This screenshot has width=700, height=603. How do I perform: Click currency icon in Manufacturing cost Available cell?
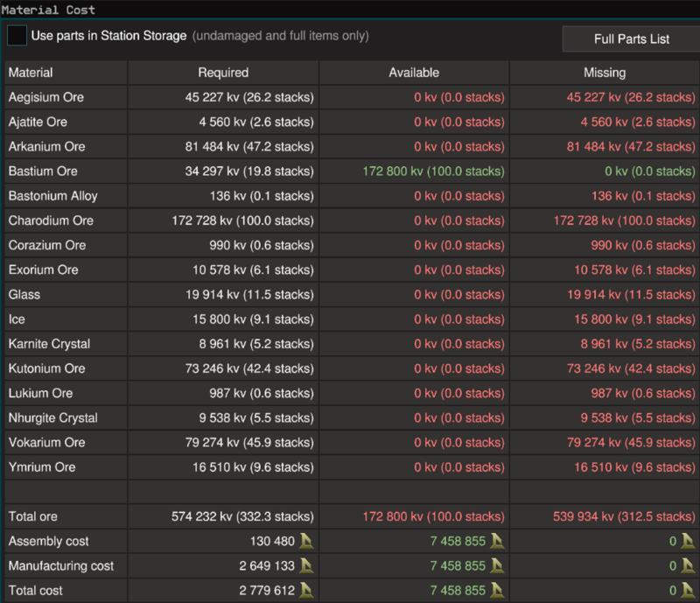[x=497, y=565]
